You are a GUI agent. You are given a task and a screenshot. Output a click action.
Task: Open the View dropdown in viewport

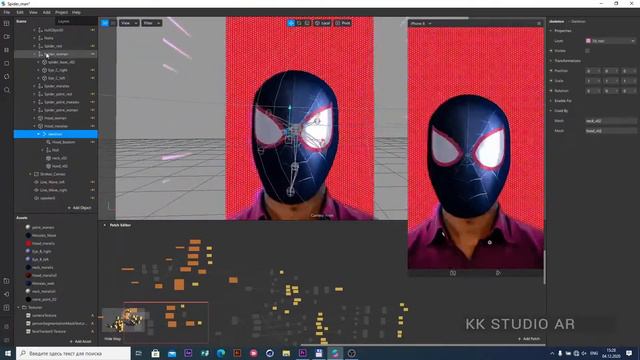point(129,23)
